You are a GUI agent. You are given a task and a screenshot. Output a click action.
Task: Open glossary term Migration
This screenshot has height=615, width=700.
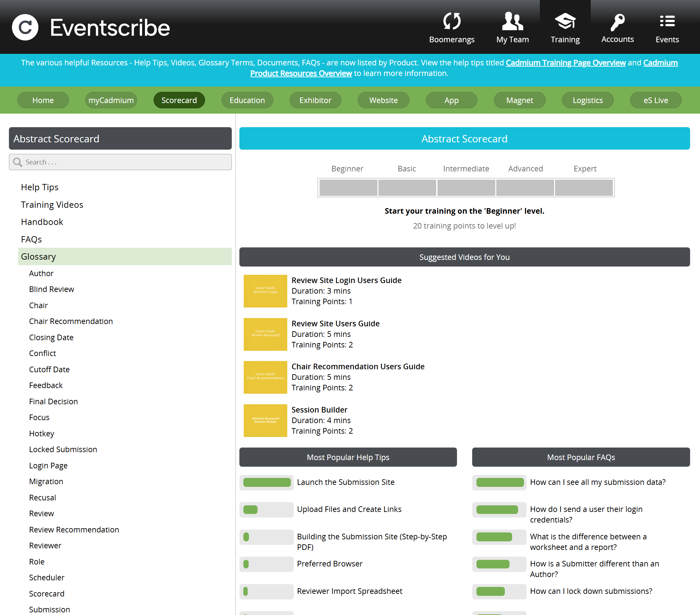[46, 481]
